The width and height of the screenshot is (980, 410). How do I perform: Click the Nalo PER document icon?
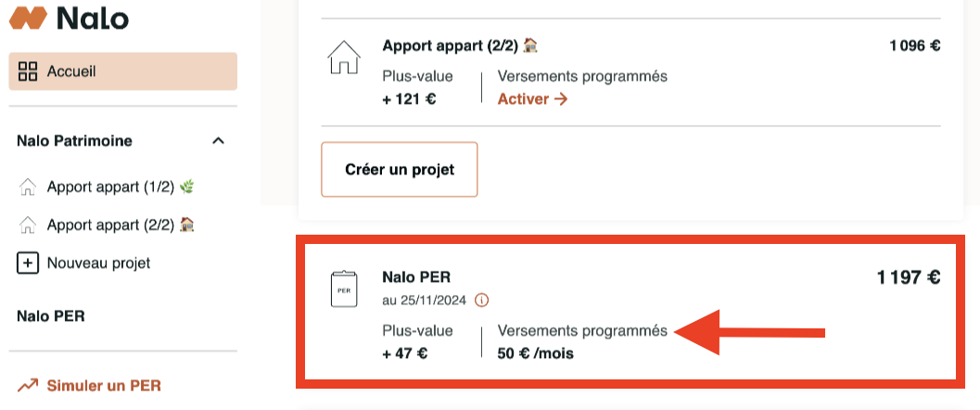(344, 289)
